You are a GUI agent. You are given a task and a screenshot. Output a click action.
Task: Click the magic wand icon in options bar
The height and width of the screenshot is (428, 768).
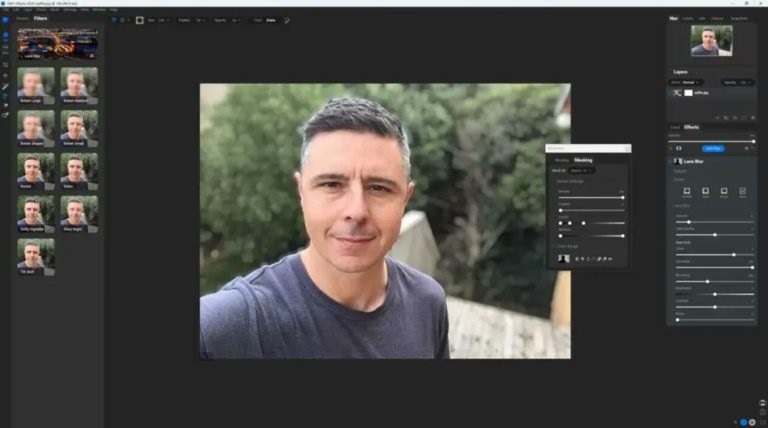tap(287, 21)
